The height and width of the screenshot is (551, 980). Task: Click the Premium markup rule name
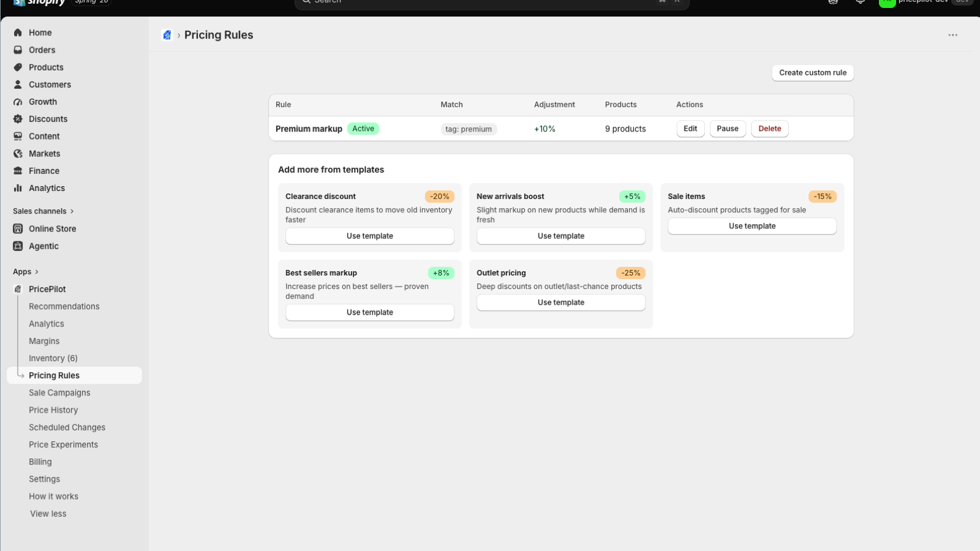[x=309, y=129]
